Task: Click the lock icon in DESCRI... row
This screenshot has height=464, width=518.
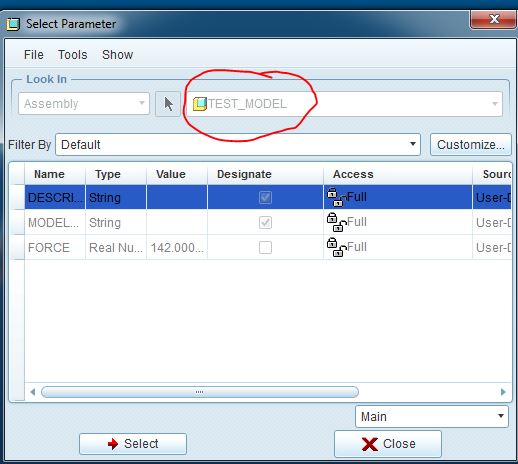Action: coord(336,197)
